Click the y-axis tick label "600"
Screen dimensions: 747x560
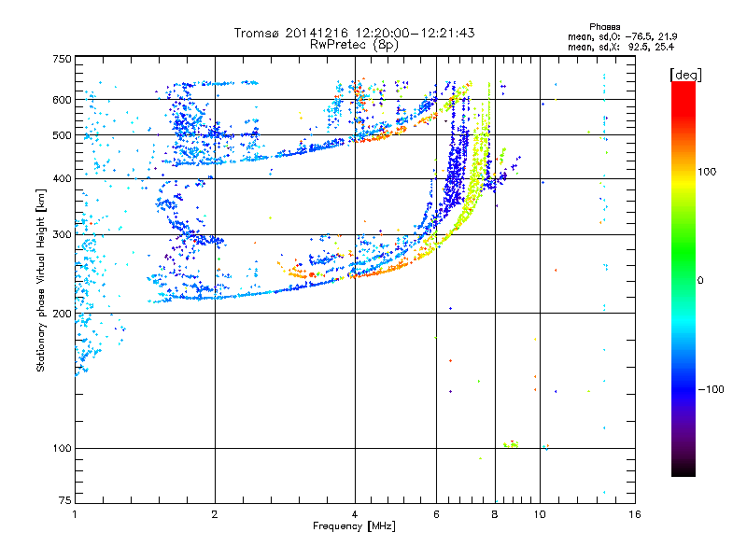[x=62, y=100]
